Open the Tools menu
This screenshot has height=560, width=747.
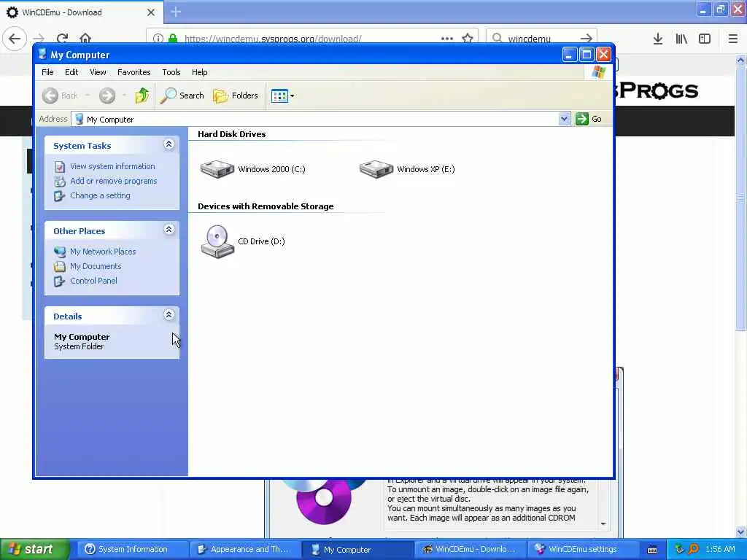click(171, 72)
